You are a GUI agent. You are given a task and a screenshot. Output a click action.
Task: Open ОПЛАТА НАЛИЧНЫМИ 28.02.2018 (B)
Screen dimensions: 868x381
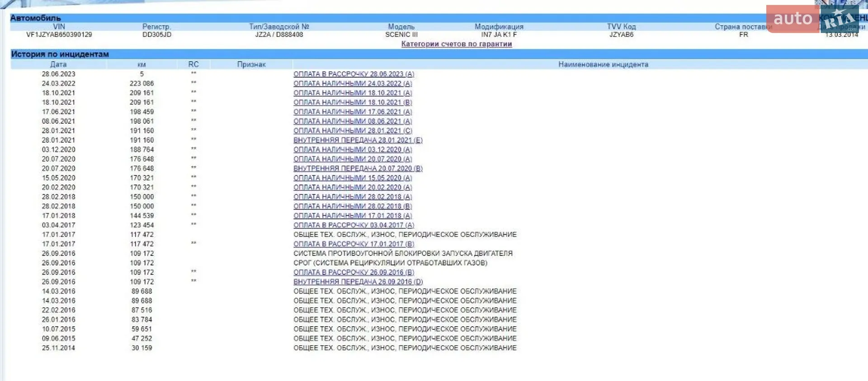tap(353, 207)
